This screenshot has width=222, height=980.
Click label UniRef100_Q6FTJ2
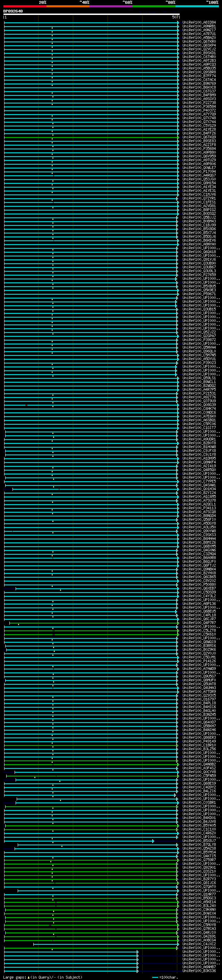[x=199, y=566]
